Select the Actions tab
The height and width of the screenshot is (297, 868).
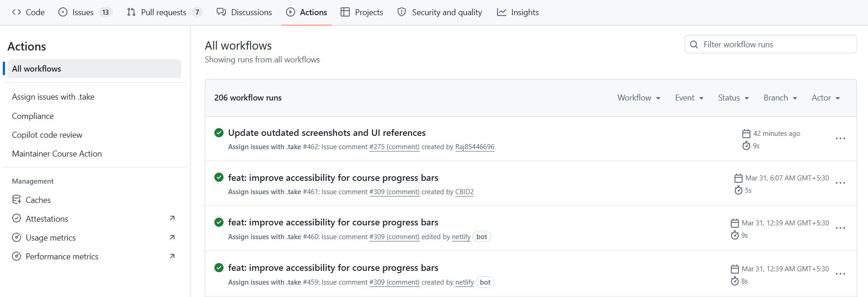307,12
